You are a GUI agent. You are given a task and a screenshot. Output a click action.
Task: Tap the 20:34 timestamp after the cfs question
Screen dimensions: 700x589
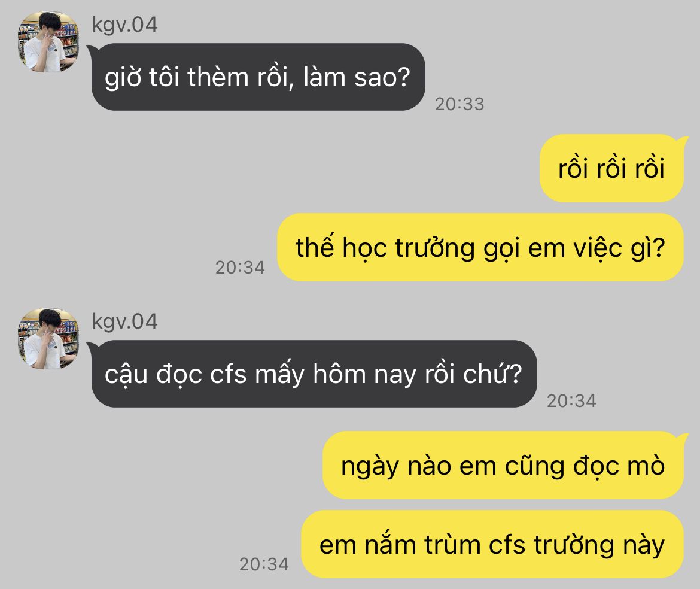pyautogui.click(x=571, y=401)
